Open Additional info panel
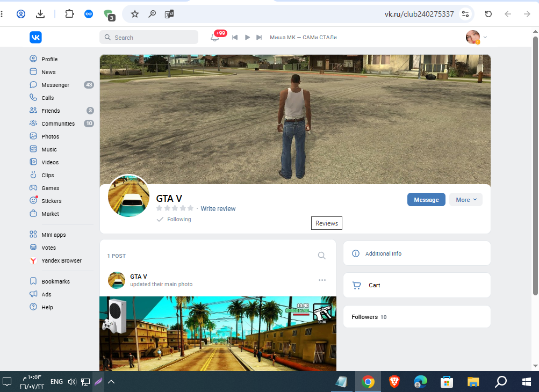This screenshot has height=392, width=539. pos(416,253)
